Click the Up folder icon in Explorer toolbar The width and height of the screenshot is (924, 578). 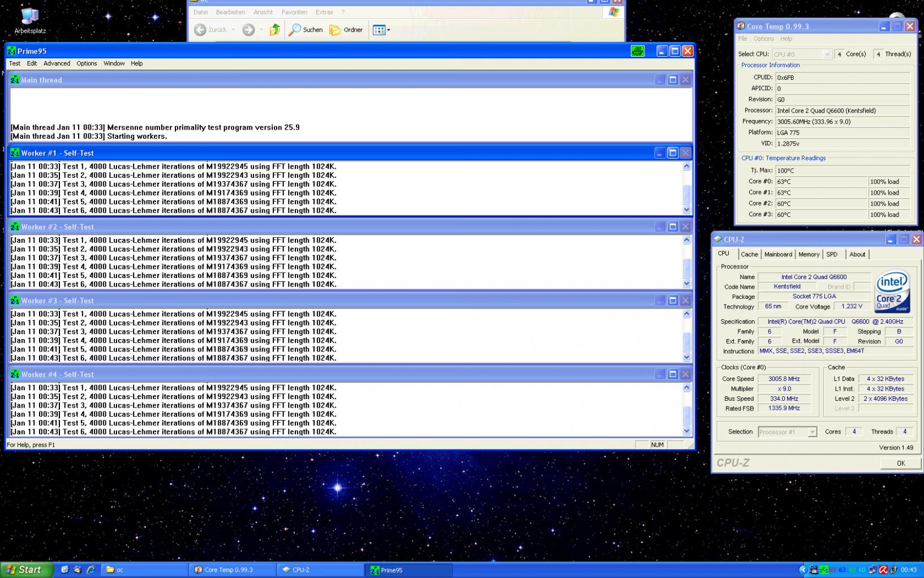click(275, 30)
